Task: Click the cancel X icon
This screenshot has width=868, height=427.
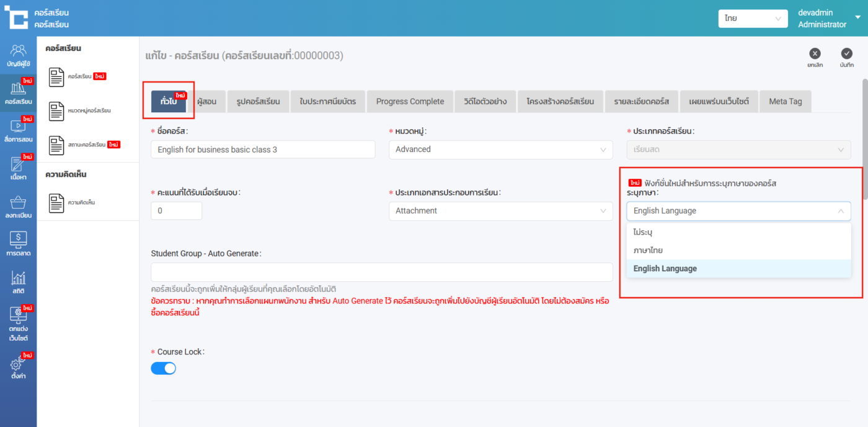Action: [x=815, y=54]
